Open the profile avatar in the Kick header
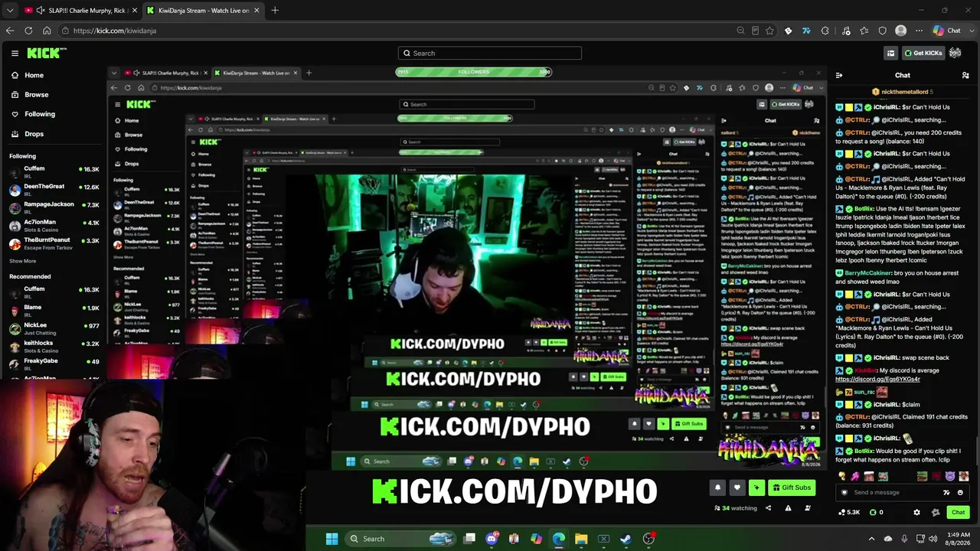 pyautogui.click(x=955, y=53)
